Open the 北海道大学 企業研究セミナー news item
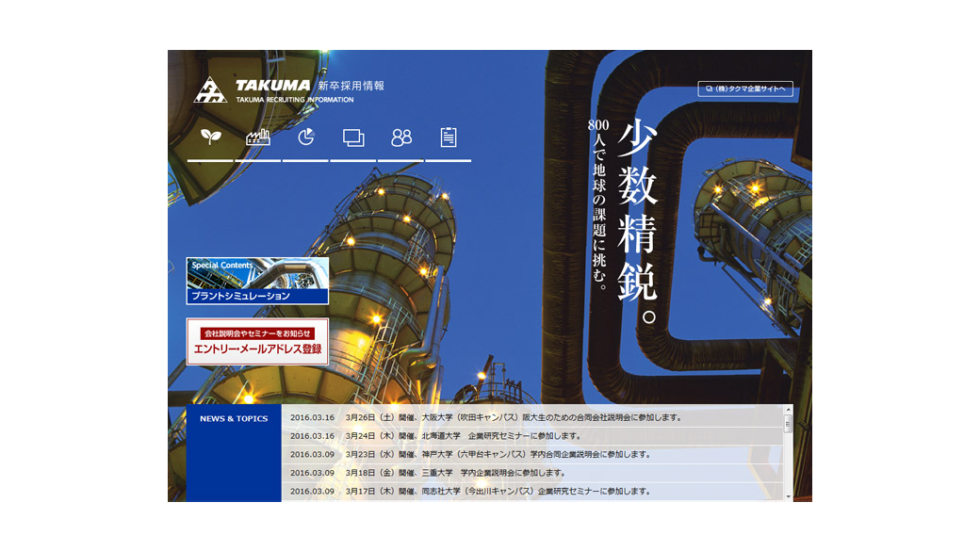 coord(463,436)
